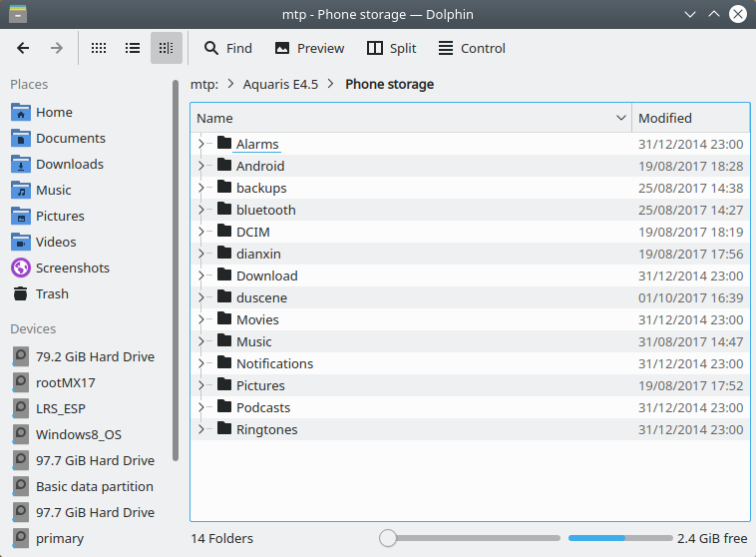Click Aquaris E4.5 in the breadcrumb
Viewport: 756px width, 557px height.
(280, 84)
